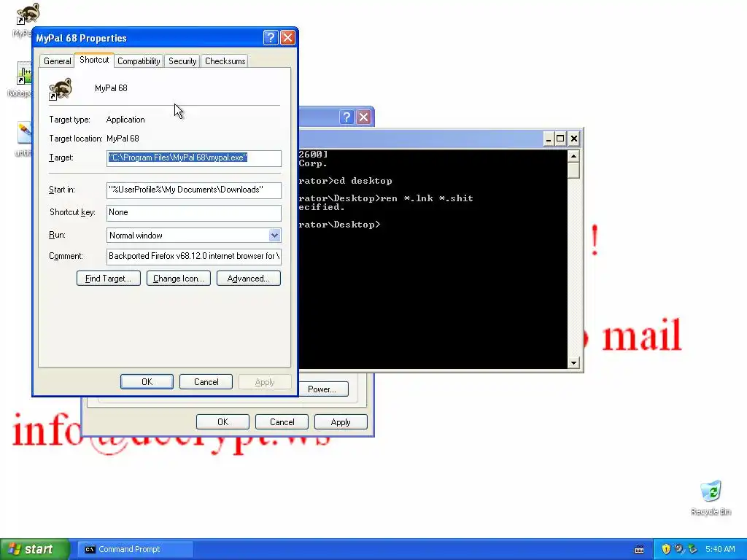
Task: Select the Shortcut tab
Action: coord(94,60)
